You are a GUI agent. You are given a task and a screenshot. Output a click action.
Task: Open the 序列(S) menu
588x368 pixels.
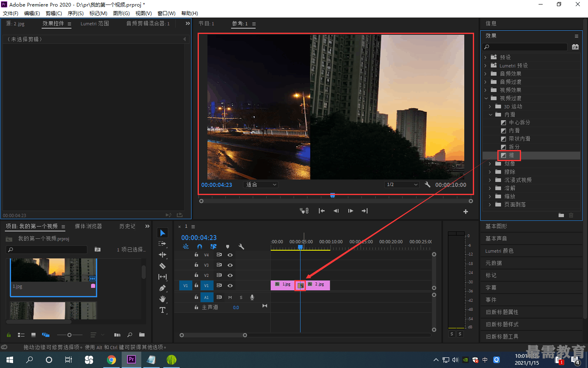coord(76,13)
